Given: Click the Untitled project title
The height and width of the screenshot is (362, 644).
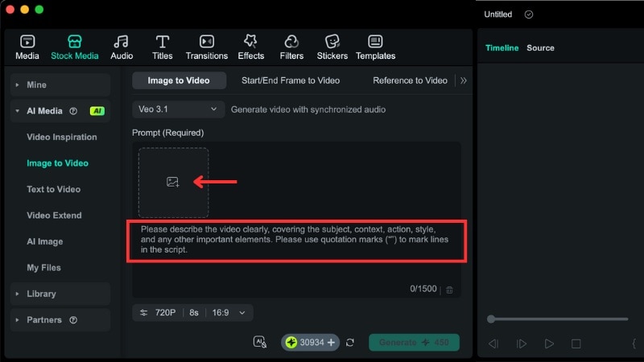Looking at the screenshot, I should click(x=497, y=14).
